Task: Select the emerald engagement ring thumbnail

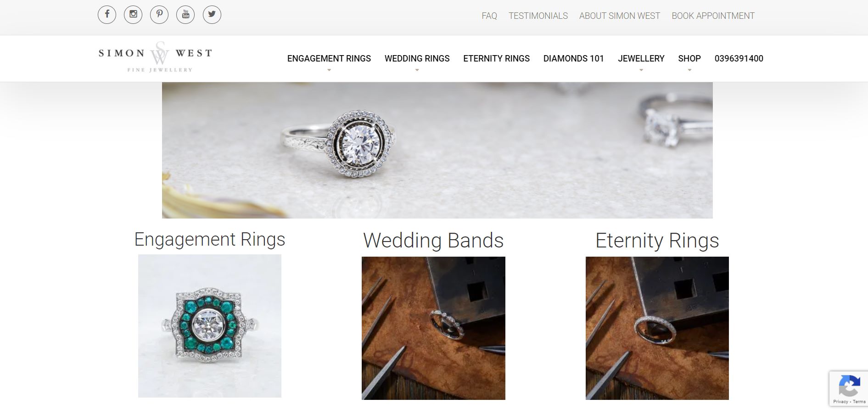Action: [210, 326]
